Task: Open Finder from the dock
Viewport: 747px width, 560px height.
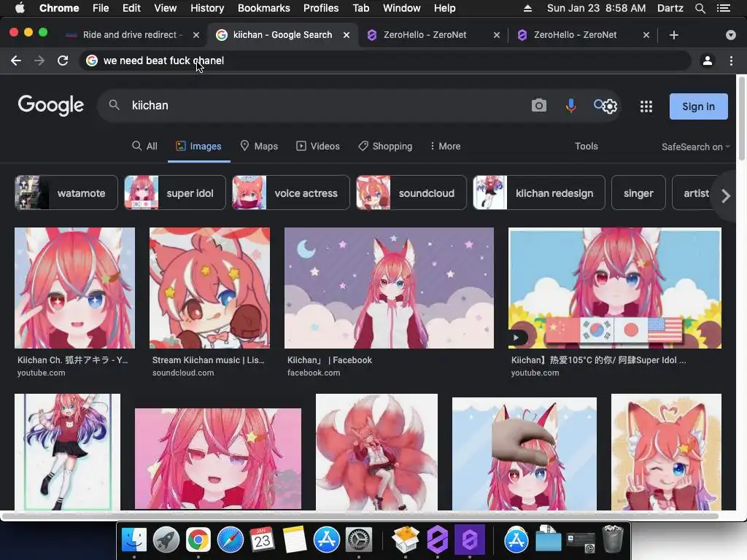Action: 134,540
